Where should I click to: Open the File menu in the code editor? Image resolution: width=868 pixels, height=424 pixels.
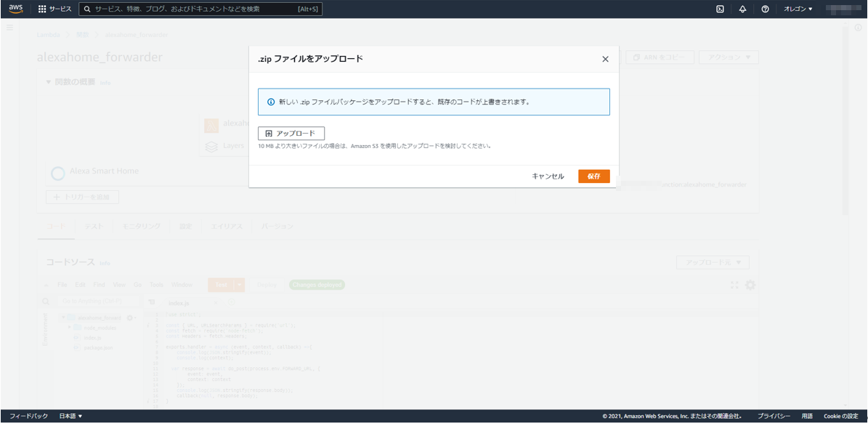coord(62,285)
